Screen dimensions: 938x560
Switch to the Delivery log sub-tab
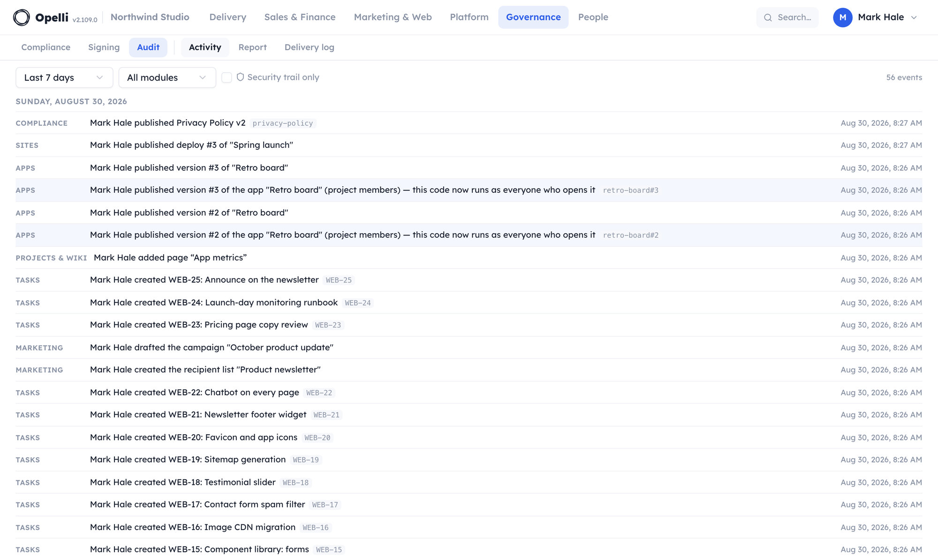(309, 47)
